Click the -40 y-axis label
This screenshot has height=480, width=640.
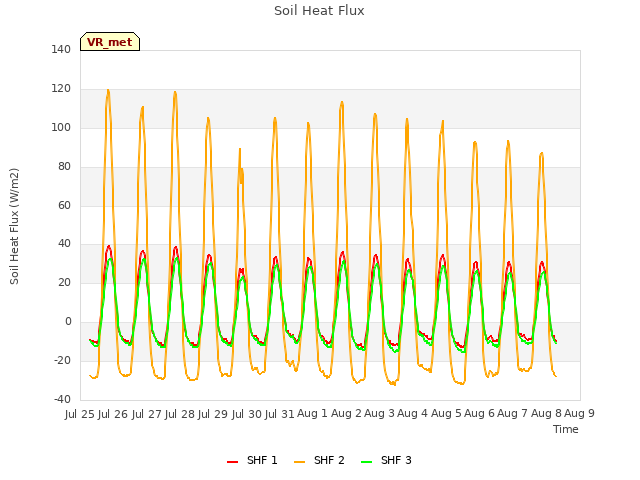62,399
